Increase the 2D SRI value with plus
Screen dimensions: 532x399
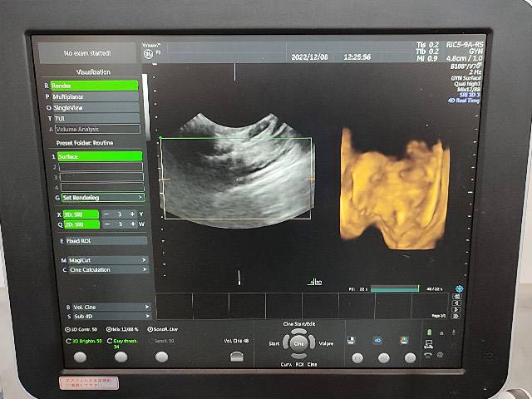133,224
